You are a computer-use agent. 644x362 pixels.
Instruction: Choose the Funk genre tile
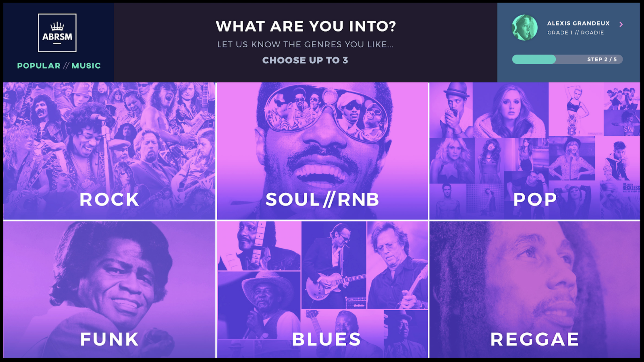coord(109,290)
